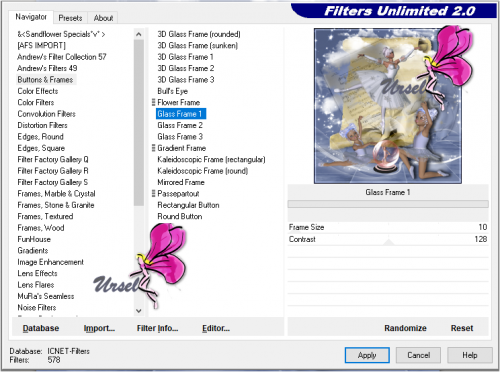Adjust the Contrast slider
The image size is (500, 372).
click(388, 239)
